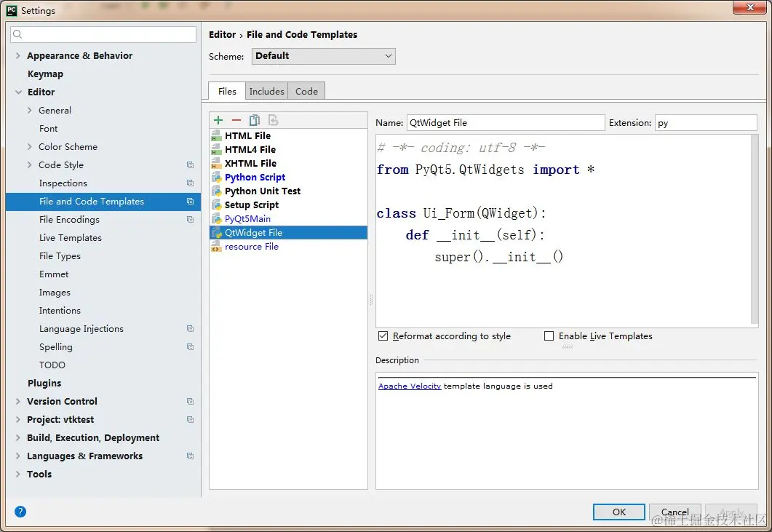Click the Extension field containing py
The width and height of the screenshot is (772, 532).
pos(706,123)
